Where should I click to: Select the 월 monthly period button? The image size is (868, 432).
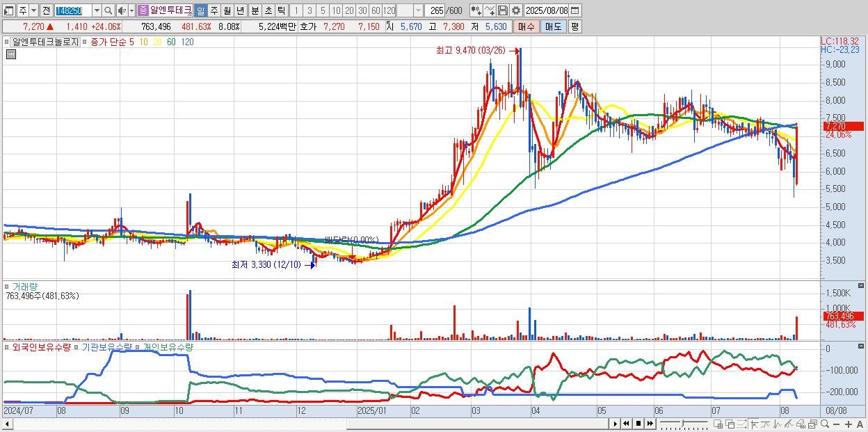pyautogui.click(x=227, y=10)
